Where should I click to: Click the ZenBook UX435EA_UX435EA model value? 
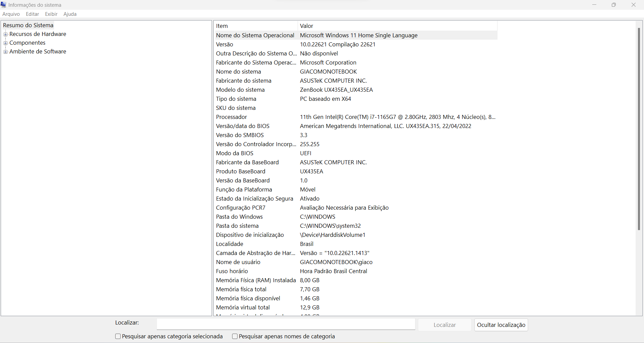tap(336, 90)
